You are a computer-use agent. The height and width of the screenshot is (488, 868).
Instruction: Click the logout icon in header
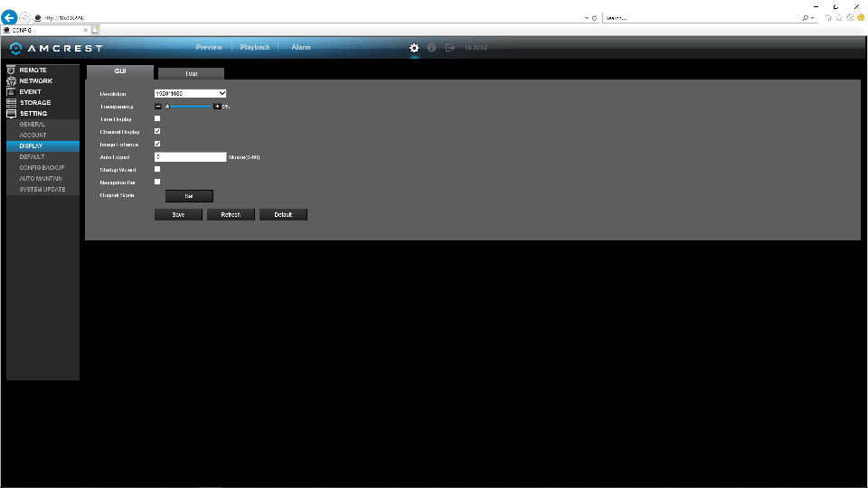(450, 48)
